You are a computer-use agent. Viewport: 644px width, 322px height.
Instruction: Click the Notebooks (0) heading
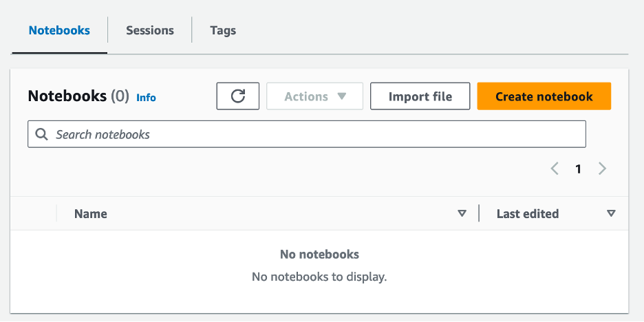tap(78, 96)
